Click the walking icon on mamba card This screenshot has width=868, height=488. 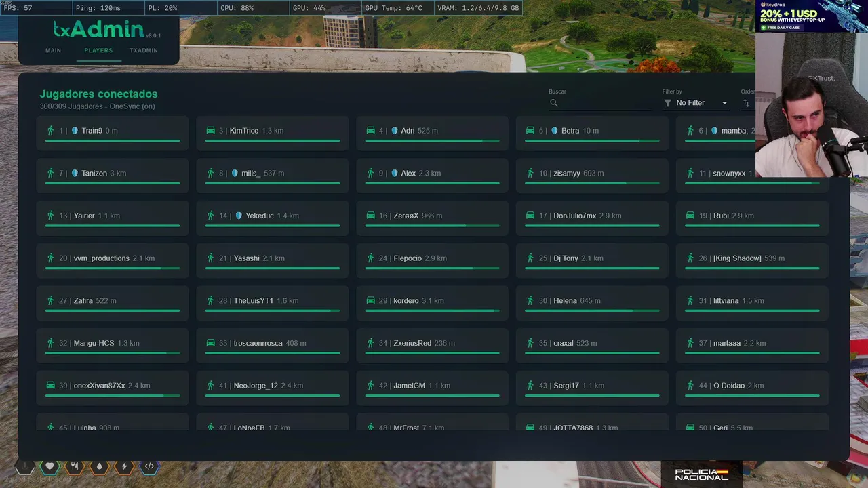pyautogui.click(x=690, y=131)
